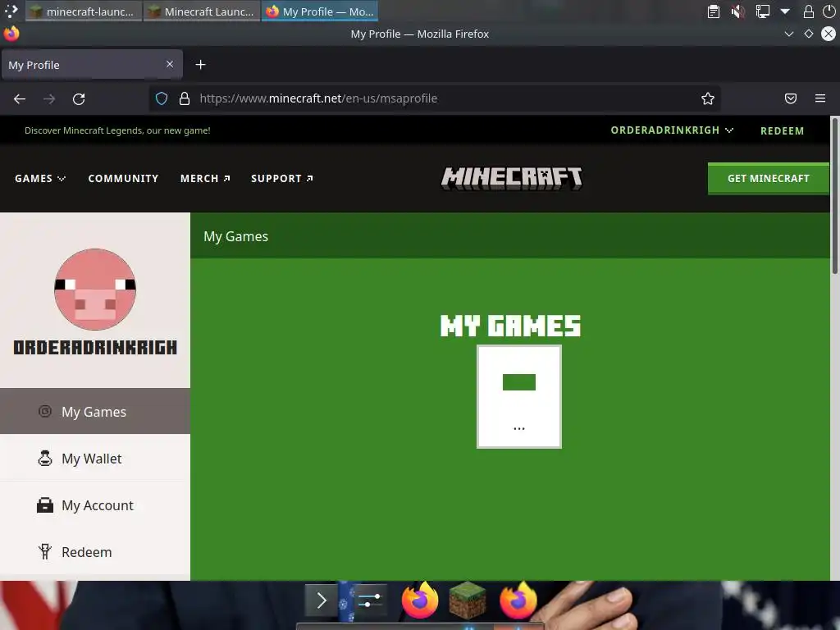Select My Account in sidebar
The height and width of the screenshot is (630, 840).
(95, 505)
